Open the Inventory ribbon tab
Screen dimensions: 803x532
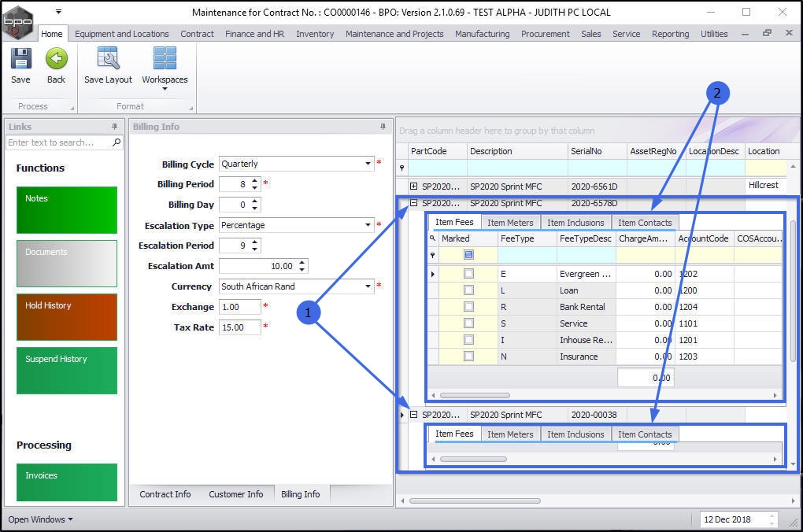coord(314,34)
